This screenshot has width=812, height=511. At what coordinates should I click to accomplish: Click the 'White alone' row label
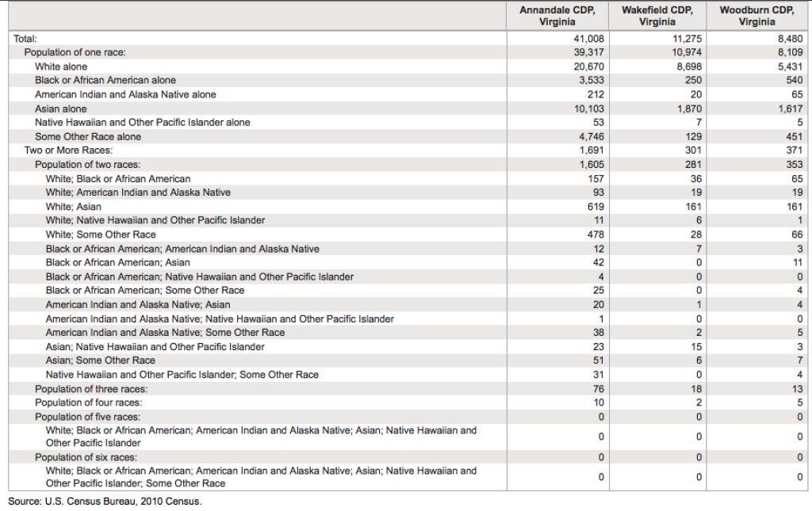tap(61, 67)
